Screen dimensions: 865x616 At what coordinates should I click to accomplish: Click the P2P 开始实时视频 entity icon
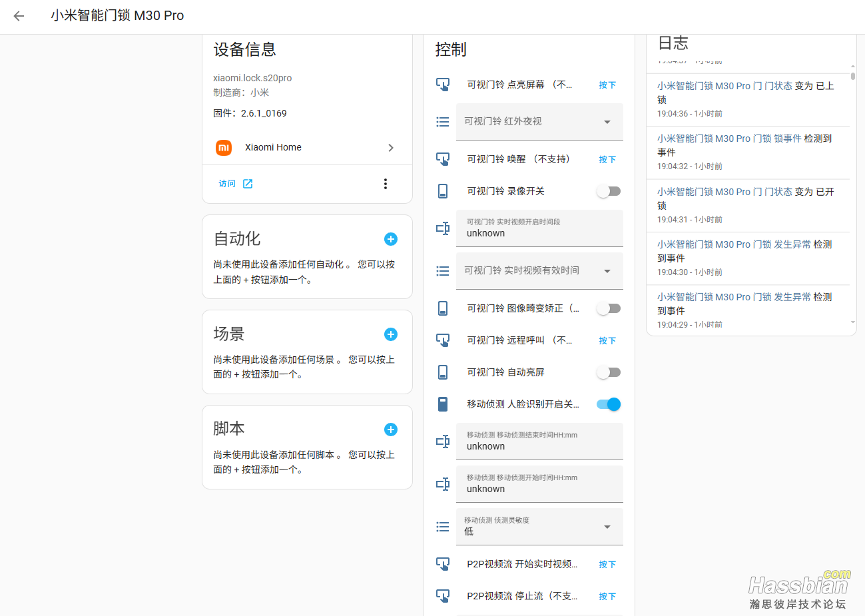[x=443, y=564]
